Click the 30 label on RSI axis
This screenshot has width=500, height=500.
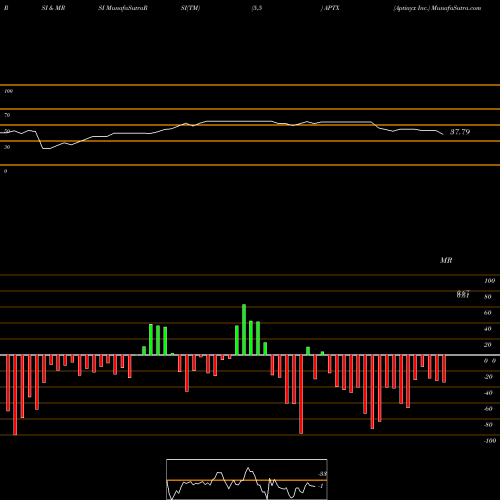[7, 147]
